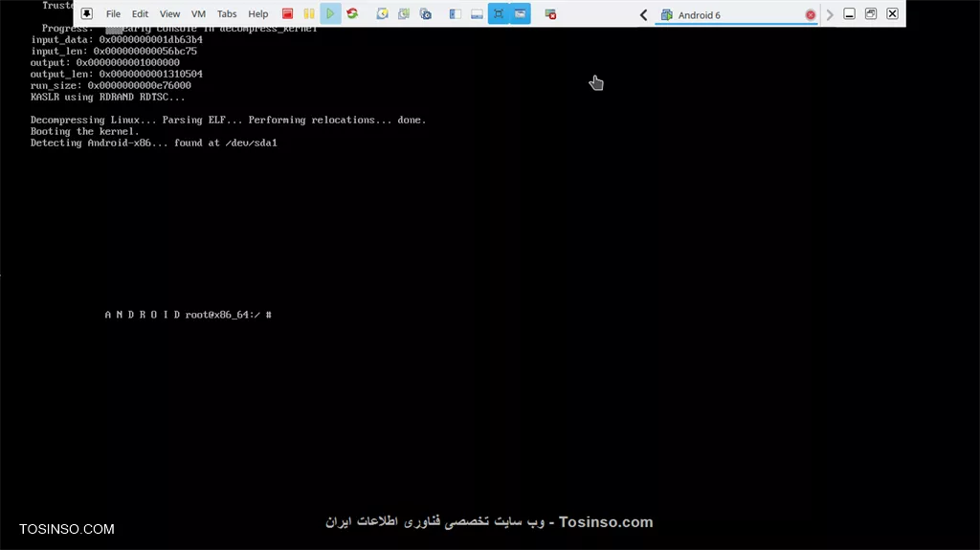
Task: Open the View menu
Action: pyautogui.click(x=169, y=13)
